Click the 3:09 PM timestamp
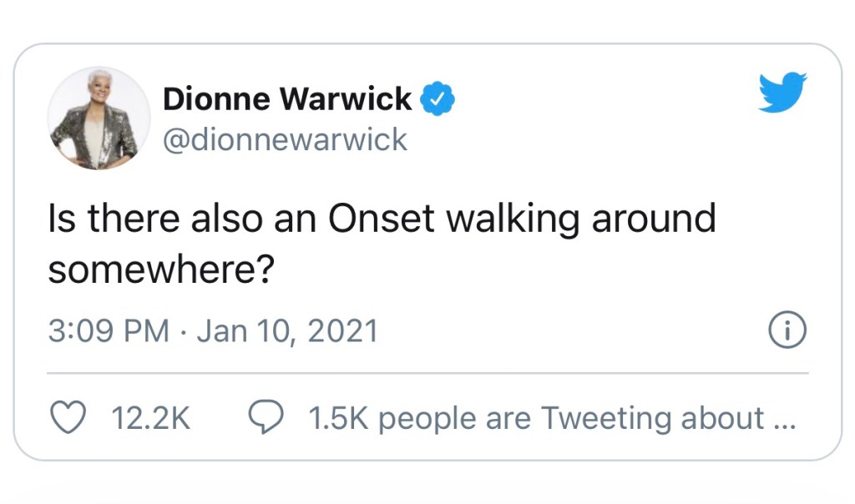Viewport: 855px width, 504px height. click(109, 332)
